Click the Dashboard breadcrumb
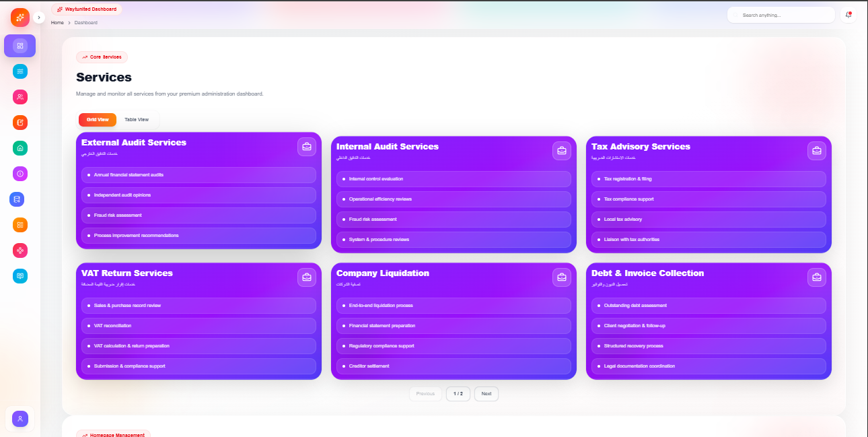 tap(86, 23)
